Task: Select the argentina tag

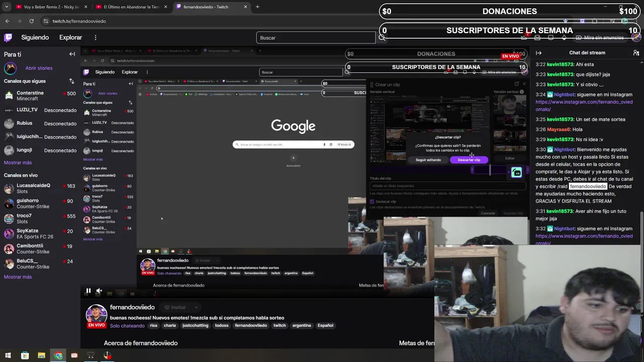Action: [302, 325]
